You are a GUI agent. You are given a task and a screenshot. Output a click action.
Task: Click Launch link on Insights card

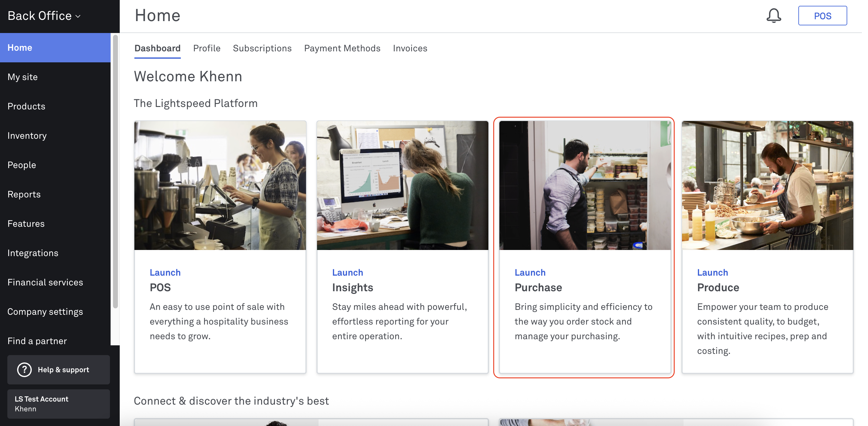(348, 272)
